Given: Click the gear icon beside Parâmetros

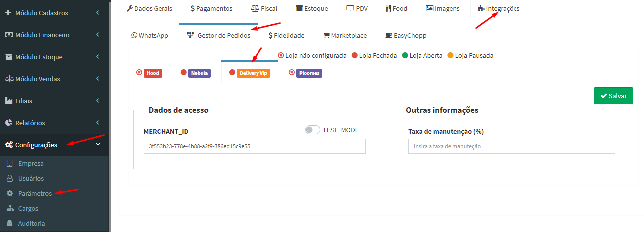Looking at the screenshot, I should click(9, 193).
